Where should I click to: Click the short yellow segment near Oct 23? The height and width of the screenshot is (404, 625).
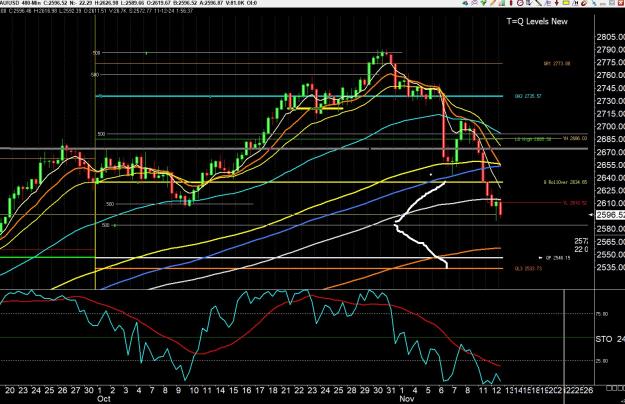[315, 108]
